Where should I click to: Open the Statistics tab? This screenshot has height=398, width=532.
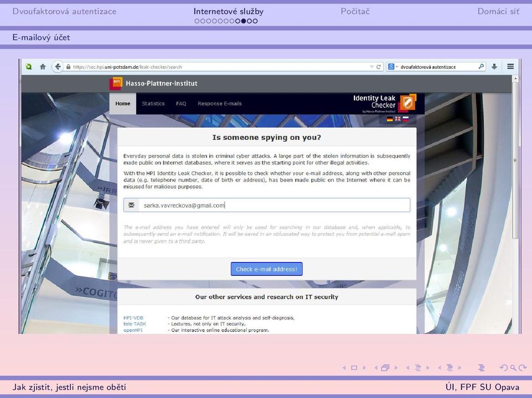pos(153,104)
